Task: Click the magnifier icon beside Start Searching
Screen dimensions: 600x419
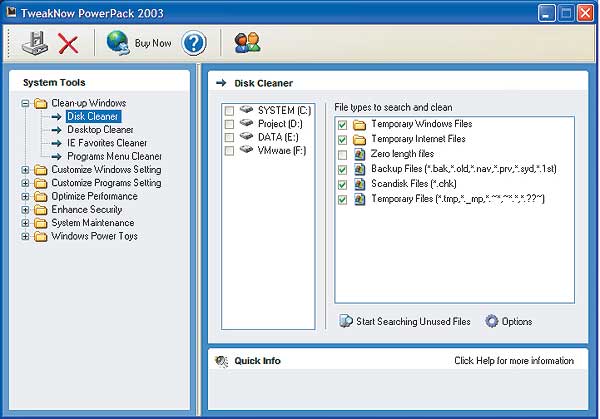Action: [346, 321]
